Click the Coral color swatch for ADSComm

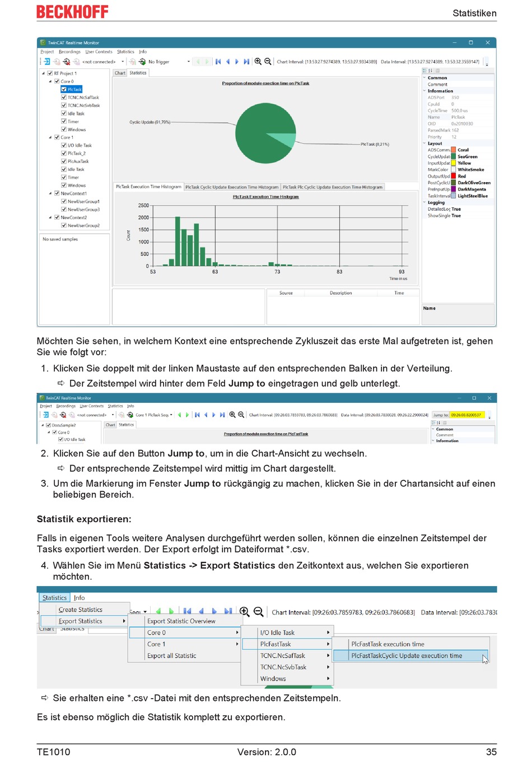(454, 150)
